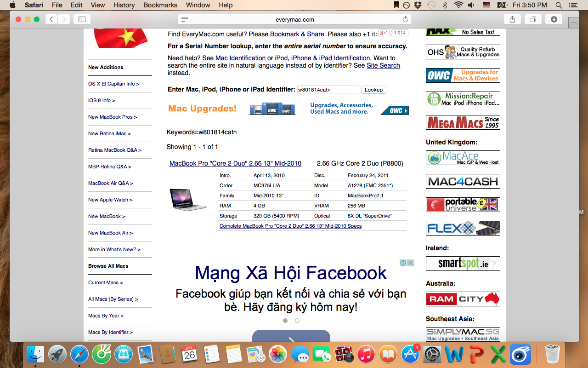Click the AdChoices info icon on the ad
This screenshot has width=588, height=368.
pos(403,263)
